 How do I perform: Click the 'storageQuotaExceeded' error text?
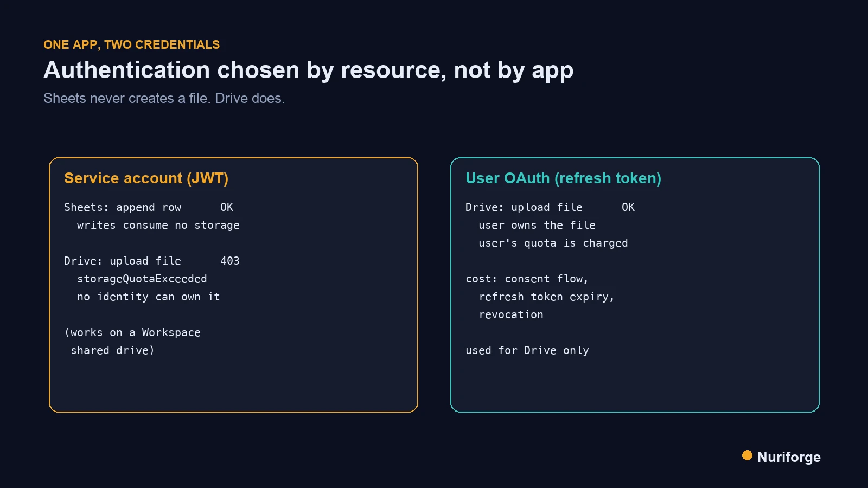142,279
